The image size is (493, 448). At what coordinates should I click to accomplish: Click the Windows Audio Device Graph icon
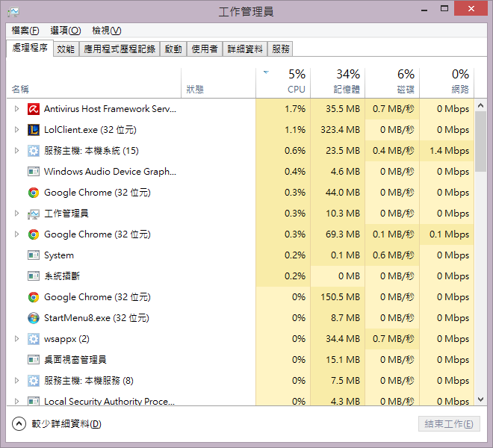pos(34,172)
